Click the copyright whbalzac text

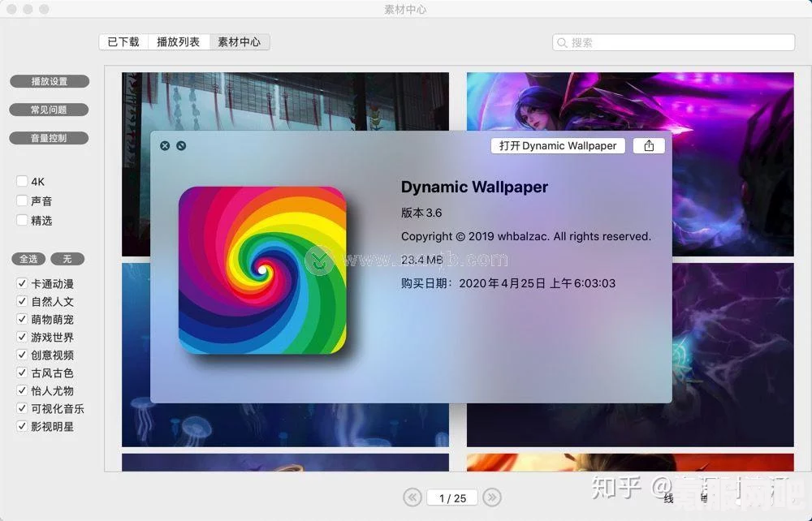coord(525,236)
